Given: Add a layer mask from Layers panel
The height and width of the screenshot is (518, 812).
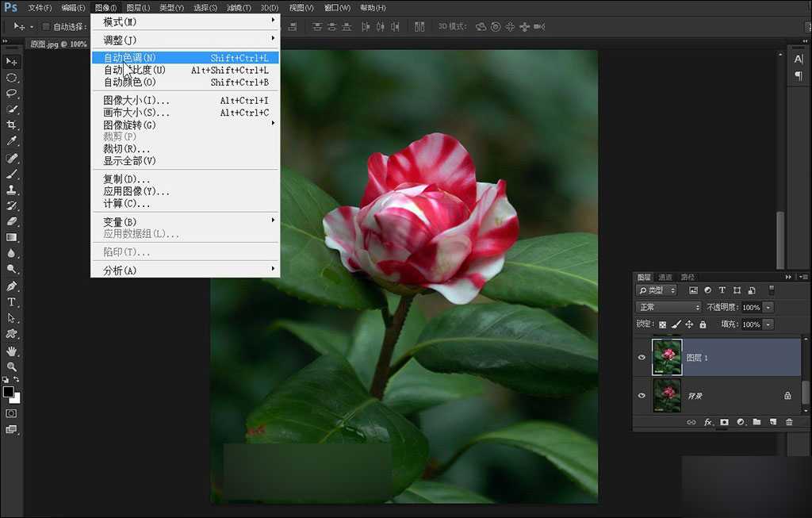Looking at the screenshot, I should pyautogui.click(x=724, y=422).
